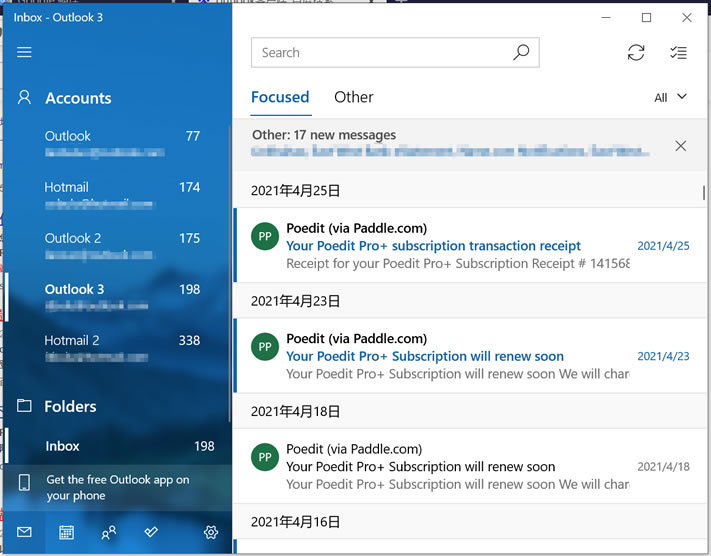Open the All filter dropdown

[x=670, y=98]
